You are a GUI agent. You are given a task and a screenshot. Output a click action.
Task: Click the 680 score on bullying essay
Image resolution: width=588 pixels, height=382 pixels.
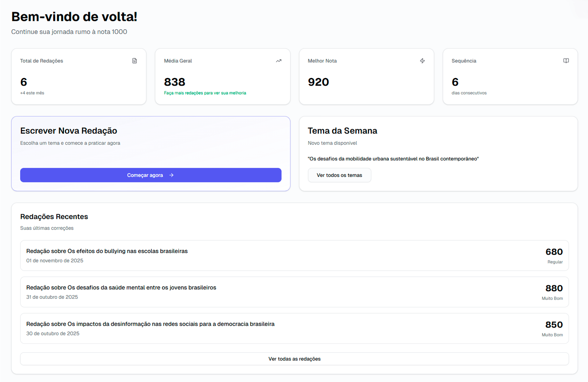pos(554,252)
